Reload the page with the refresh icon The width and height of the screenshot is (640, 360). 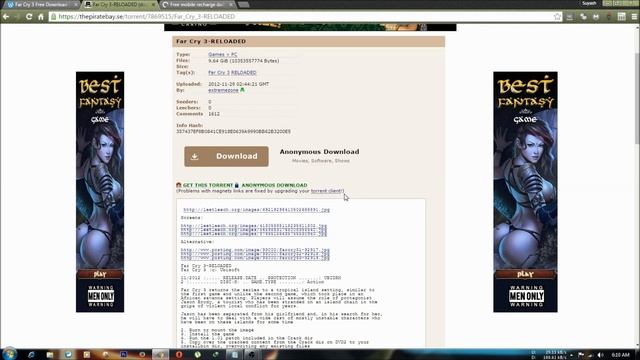click(x=29, y=17)
